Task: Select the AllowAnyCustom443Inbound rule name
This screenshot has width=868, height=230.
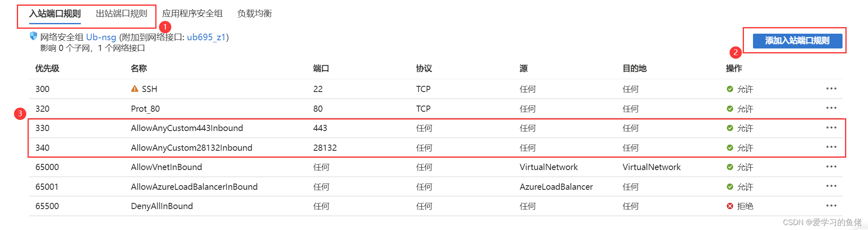Action: [187, 128]
